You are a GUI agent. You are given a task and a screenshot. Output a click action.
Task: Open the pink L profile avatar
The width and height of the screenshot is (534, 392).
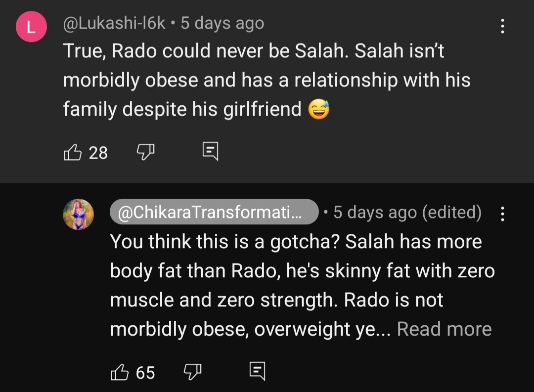tap(31, 28)
